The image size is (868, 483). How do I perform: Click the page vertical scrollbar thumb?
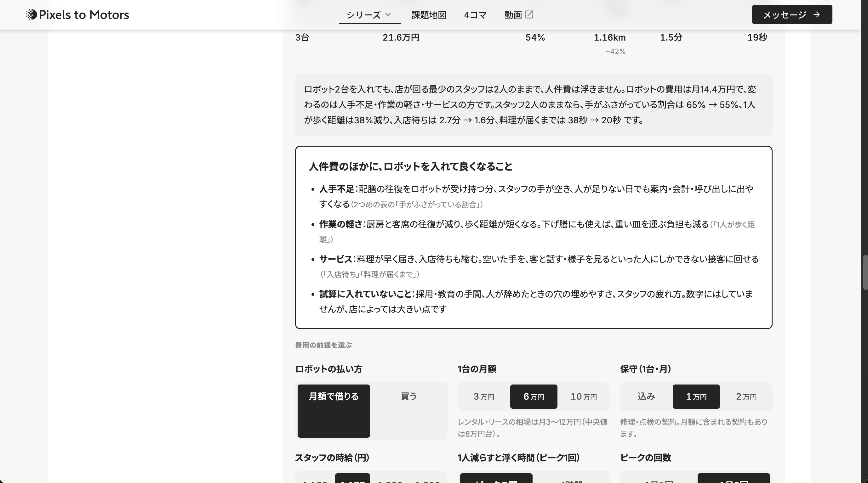tap(865, 272)
